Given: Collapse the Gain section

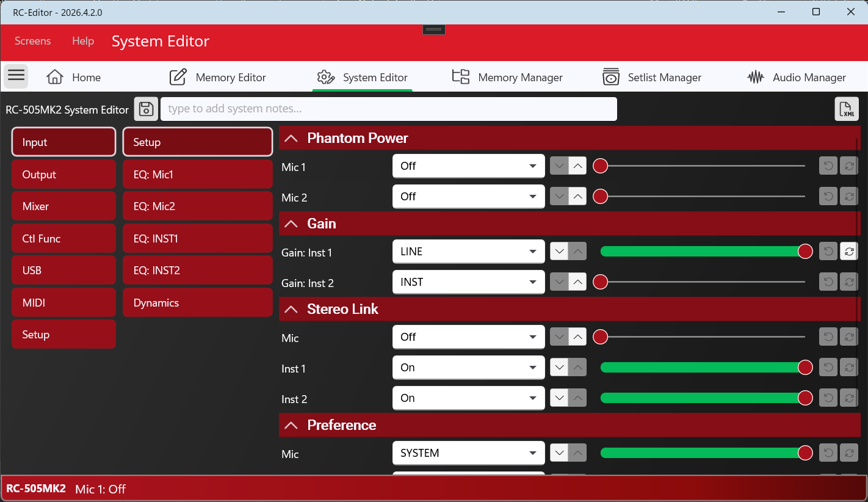Looking at the screenshot, I should pyautogui.click(x=291, y=224).
